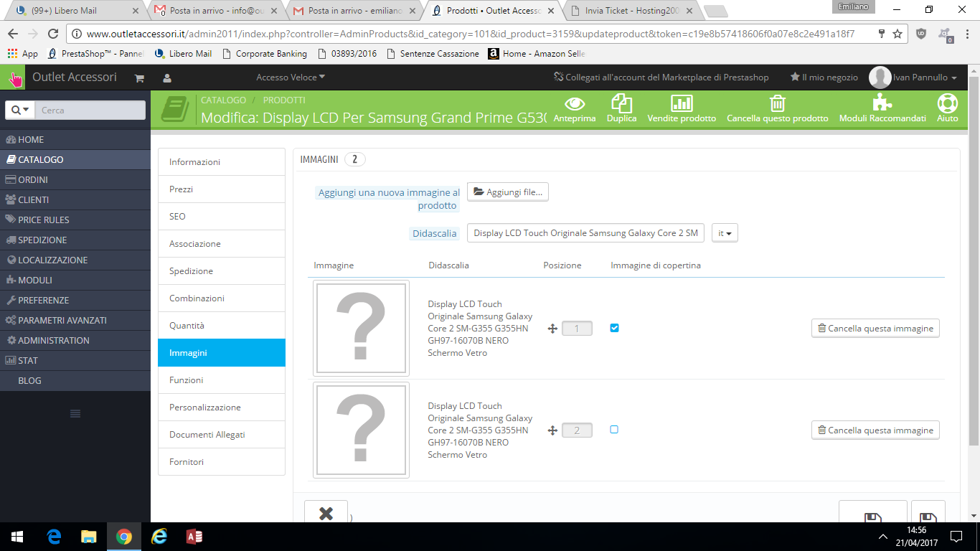Go to Associazione tab
980x551 pixels.
pyautogui.click(x=222, y=244)
